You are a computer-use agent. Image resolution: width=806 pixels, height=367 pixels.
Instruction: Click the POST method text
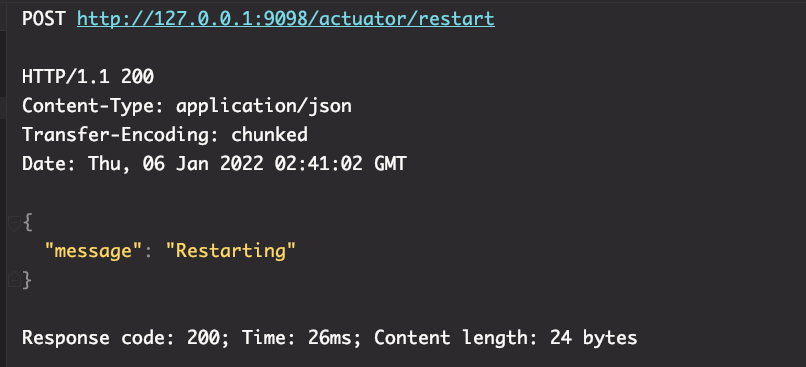coord(44,19)
